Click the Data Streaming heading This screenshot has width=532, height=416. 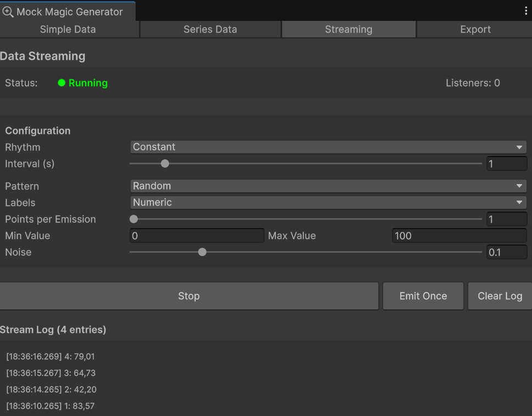[42, 56]
